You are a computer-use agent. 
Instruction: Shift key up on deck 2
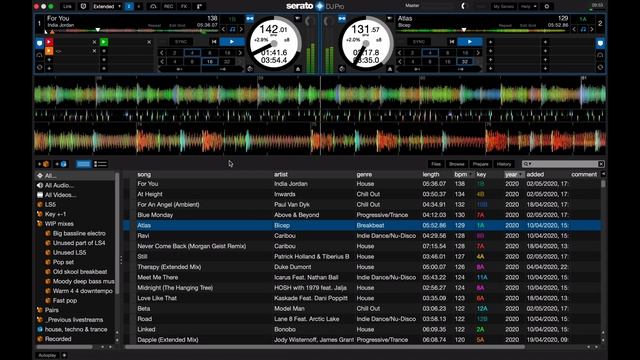point(592,29)
